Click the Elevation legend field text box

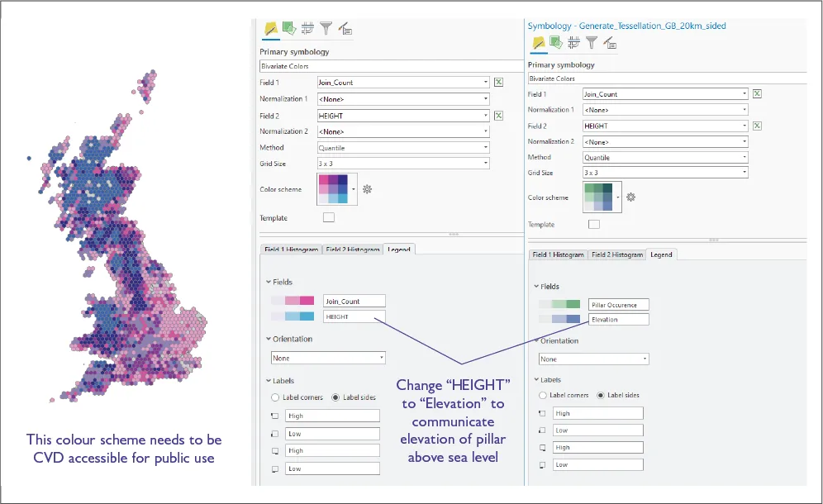pyautogui.click(x=618, y=320)
